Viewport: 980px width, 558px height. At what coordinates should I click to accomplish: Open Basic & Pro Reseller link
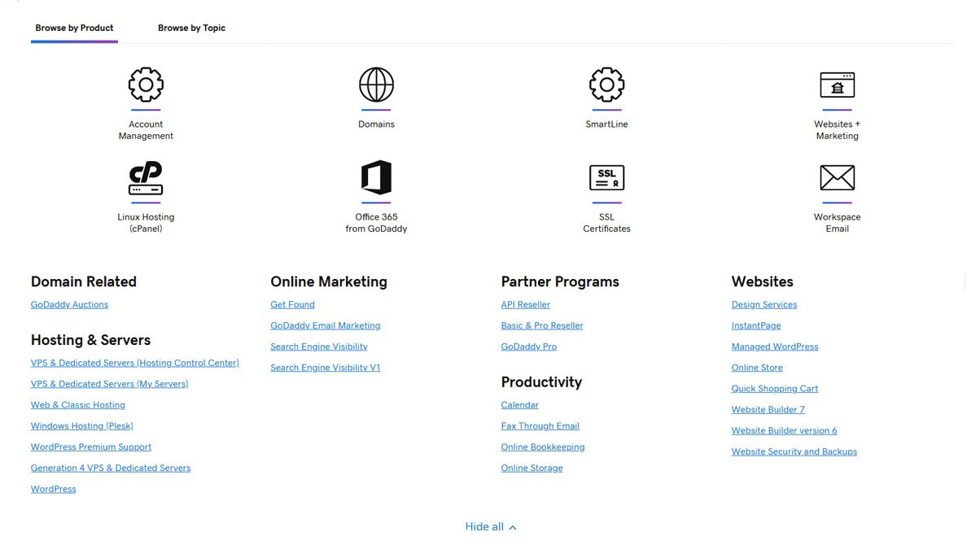(542, 326)
